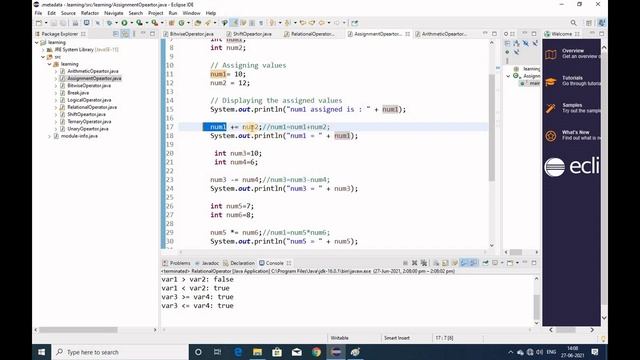The width and height of the screenshot is (640, 360).
Task: Open the Refactor menu
Action: [x=90, y=13]
